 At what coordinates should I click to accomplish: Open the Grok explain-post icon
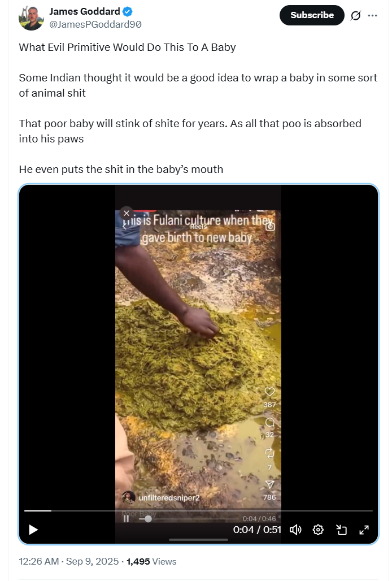click(x=355, y=16)
